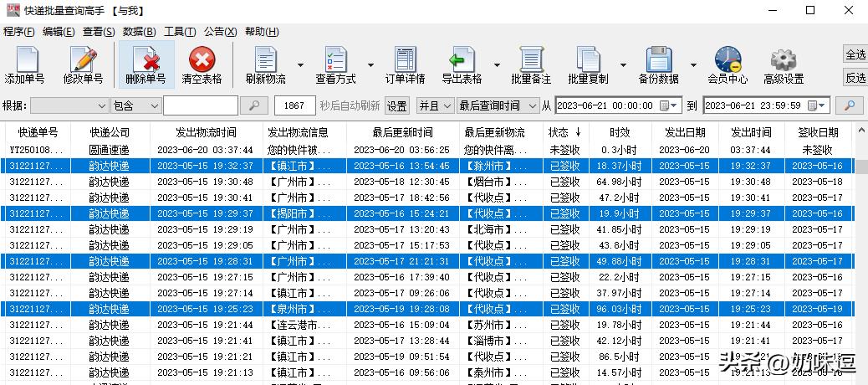
Task: Click the vertical scrollbar thumb
Action: coord(860,167)
